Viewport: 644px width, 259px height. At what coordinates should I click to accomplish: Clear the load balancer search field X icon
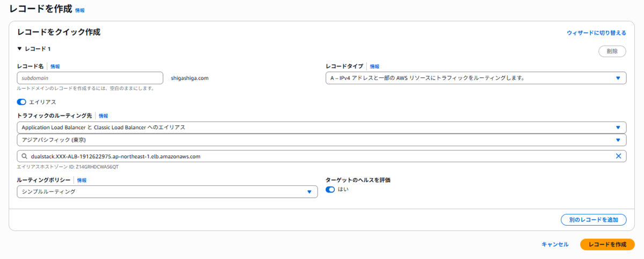[x=618, y=156]
